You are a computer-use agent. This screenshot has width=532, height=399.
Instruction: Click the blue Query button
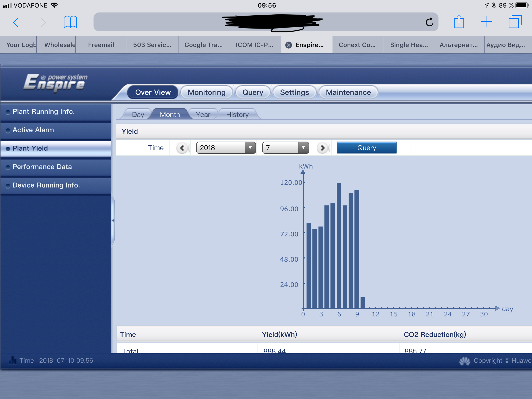tap(367, 148)
